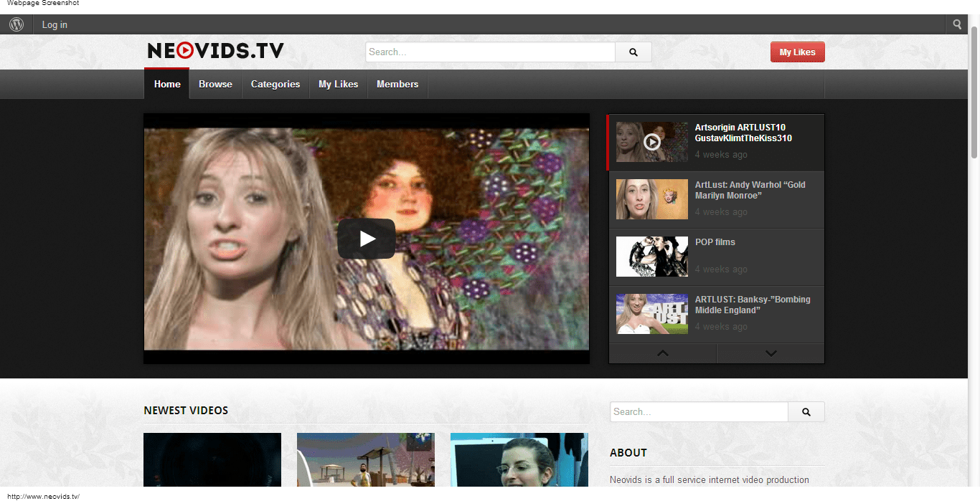Click the admin bar search magnifier icon
980x501 pixels.
tap(957, 24)
